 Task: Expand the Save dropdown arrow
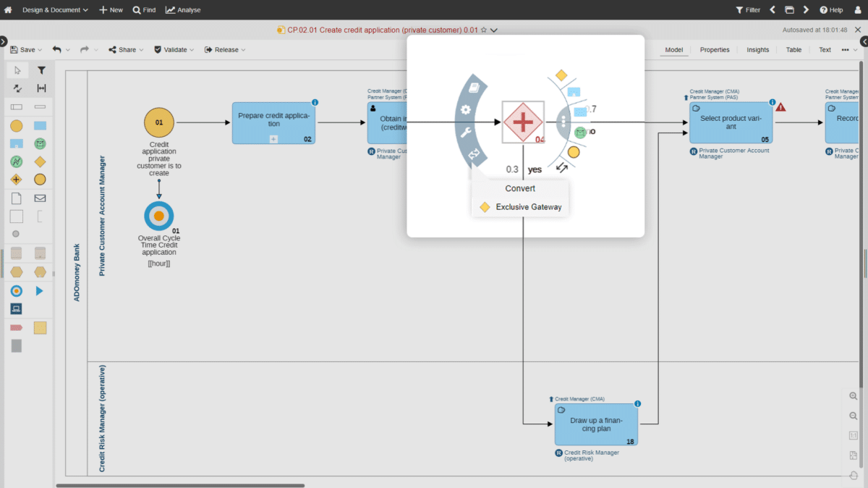pyautogui.click(x=40, y=50)
